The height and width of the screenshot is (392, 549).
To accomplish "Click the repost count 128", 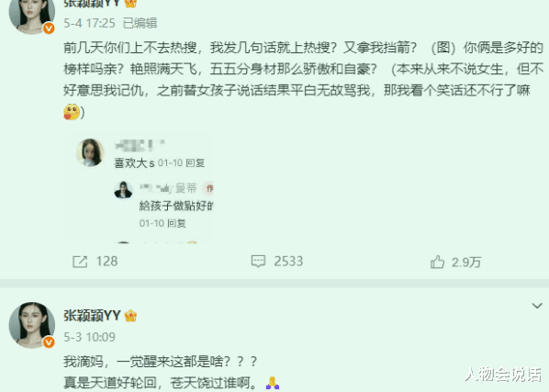I will pyautogui.click(x=106, y=262).
